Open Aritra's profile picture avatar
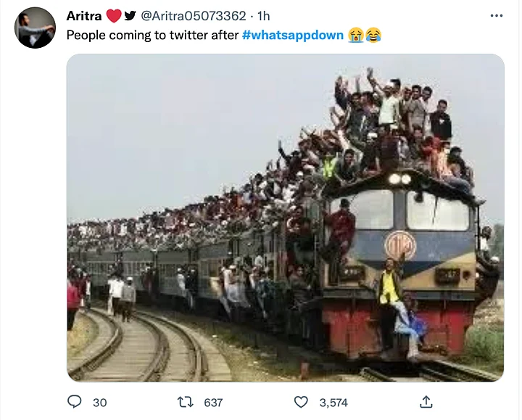522x420 pixels. pyautogui.click(x=35, y=28)
